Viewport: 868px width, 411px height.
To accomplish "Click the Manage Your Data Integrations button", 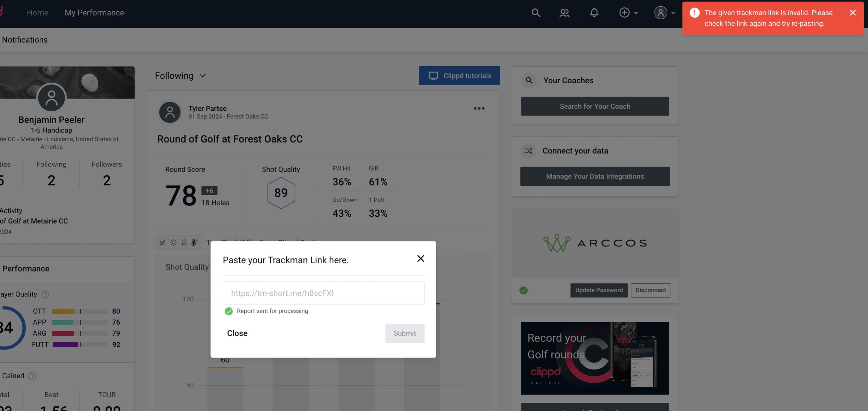I will tap(595, 176).
